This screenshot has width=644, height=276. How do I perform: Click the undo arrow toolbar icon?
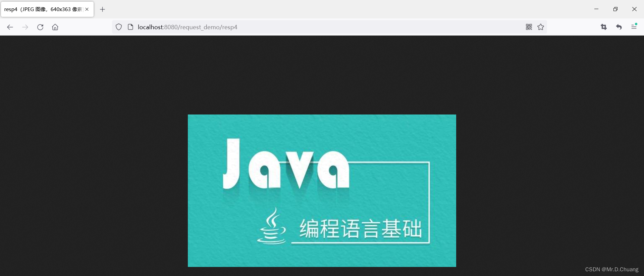coord(619,27)
